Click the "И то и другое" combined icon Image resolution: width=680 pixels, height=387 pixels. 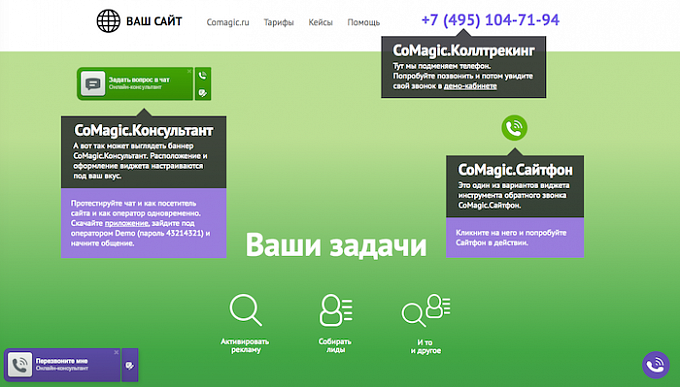click(x=426, y=310)
